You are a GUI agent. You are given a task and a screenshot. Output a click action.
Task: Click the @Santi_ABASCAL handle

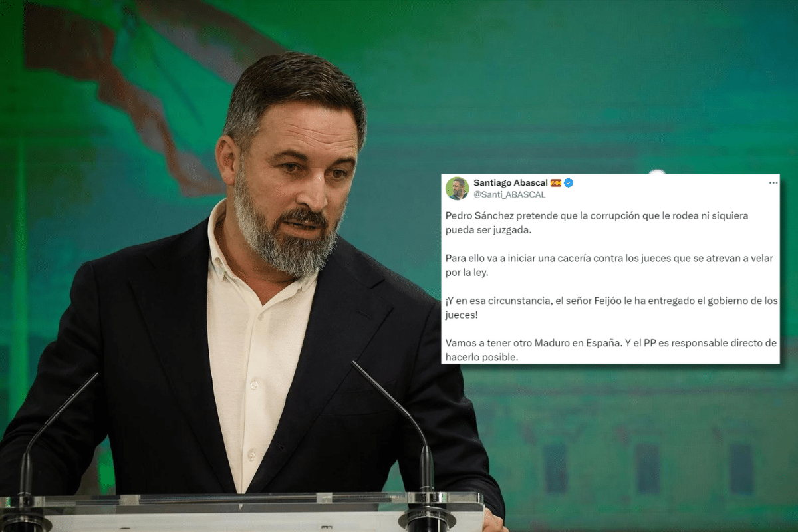[500, 194]
